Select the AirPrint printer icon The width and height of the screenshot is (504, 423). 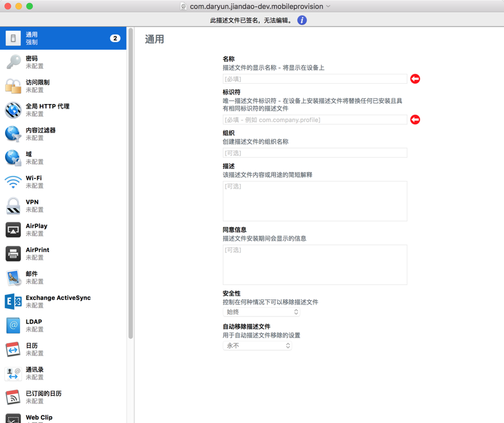coord(13,253)
